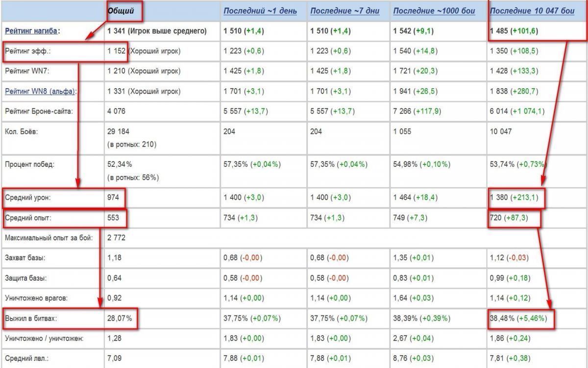
Task: Click the 38,48% (+5,46%) survival cell
Action: [518, 318]
